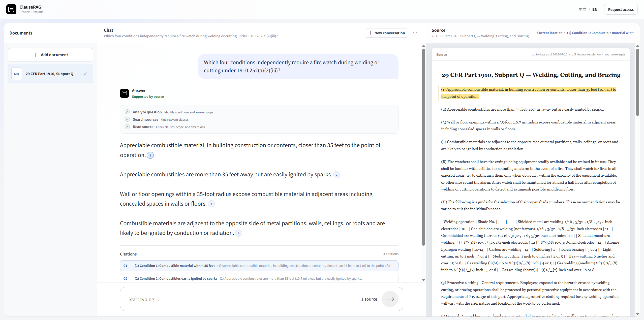Image resolution: width=644 pixels, height=320 pixels.
Task: Click the Analyze question check icon
Action: (x=127, y=112)
